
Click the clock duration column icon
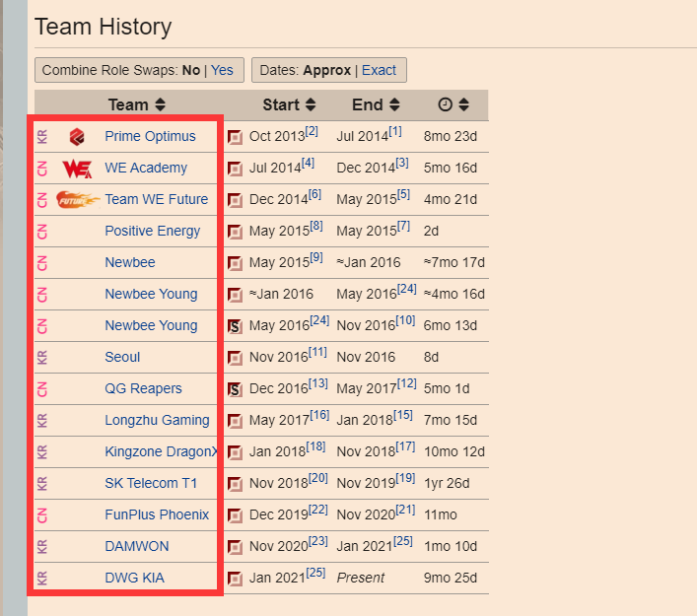[445, 104]
